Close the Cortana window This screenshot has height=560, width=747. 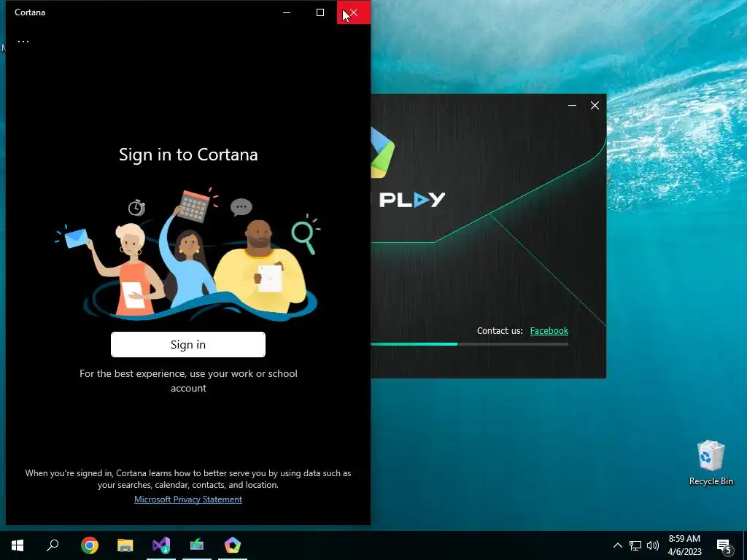click(354, 12)
